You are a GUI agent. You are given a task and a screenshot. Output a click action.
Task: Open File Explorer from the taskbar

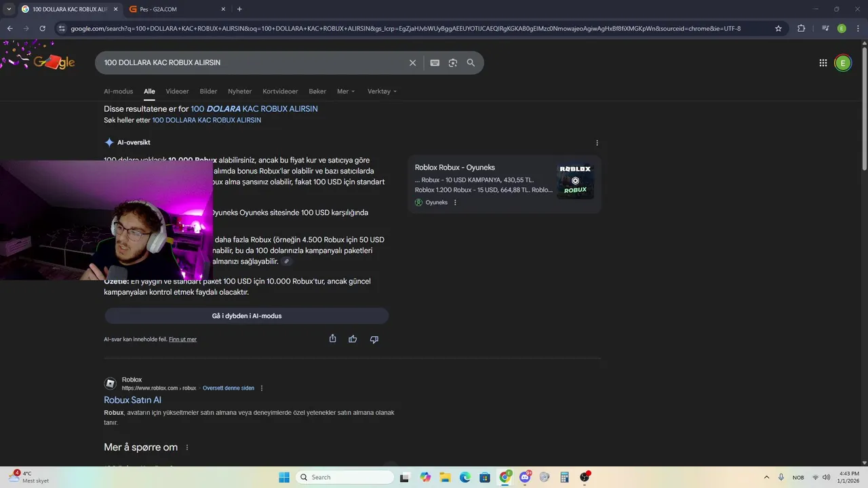point(445,477)
